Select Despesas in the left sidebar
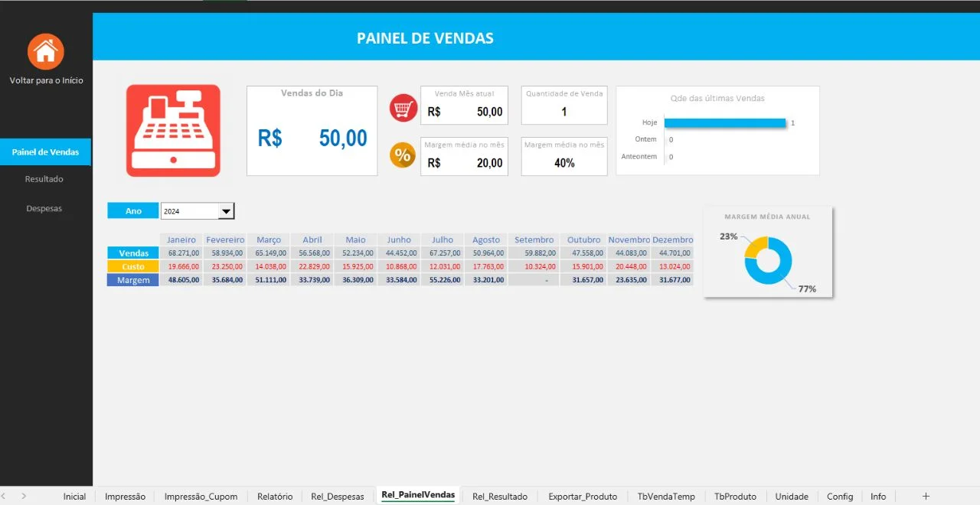980x505 pixels. tap(44, 208)
